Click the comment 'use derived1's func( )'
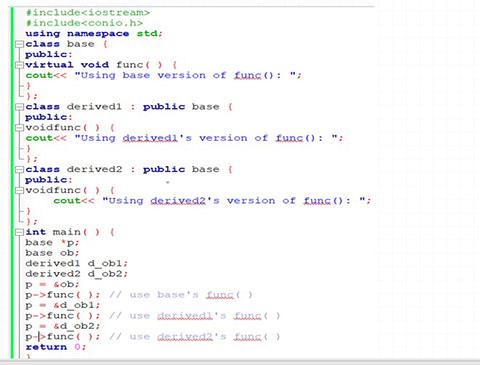This screenshot has width=480, height=365. 195,316
